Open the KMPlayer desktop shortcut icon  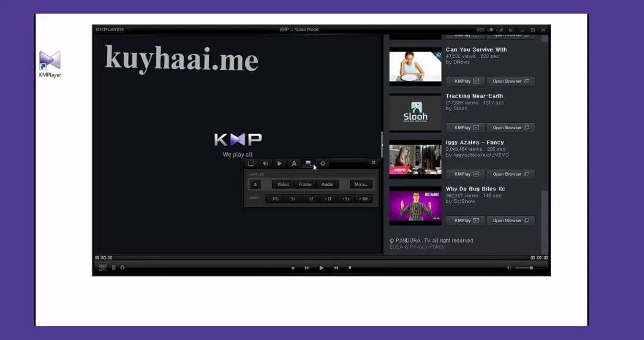pos(50,64)
